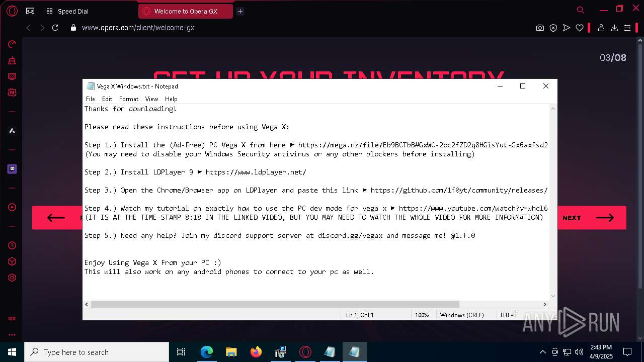
Task: Open the Aria AI icon in sidebar
Action: click(x=12, y=131)
